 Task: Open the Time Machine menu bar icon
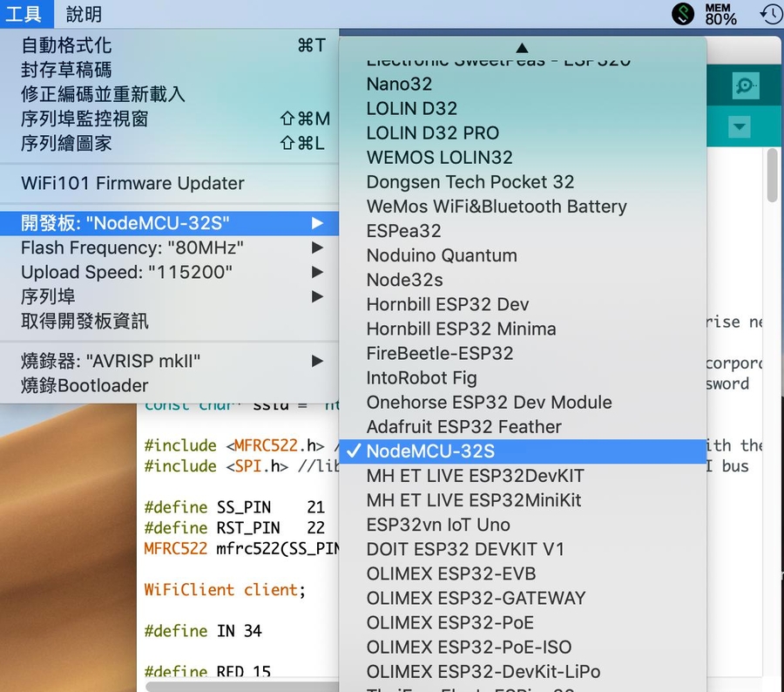[x=771, y=14]
